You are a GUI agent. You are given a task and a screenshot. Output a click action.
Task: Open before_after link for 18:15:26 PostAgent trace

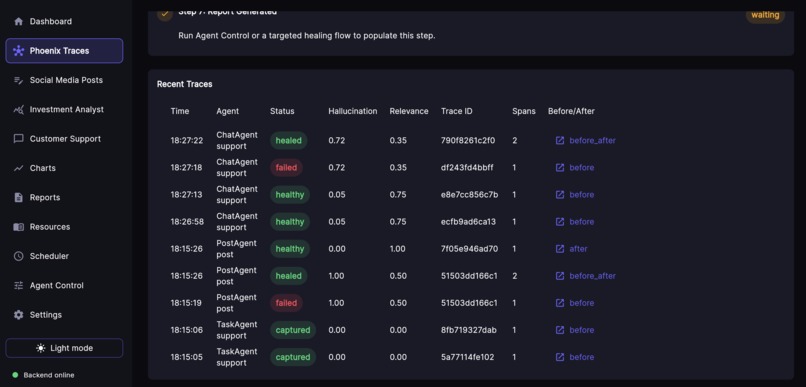tap(592, 276)
